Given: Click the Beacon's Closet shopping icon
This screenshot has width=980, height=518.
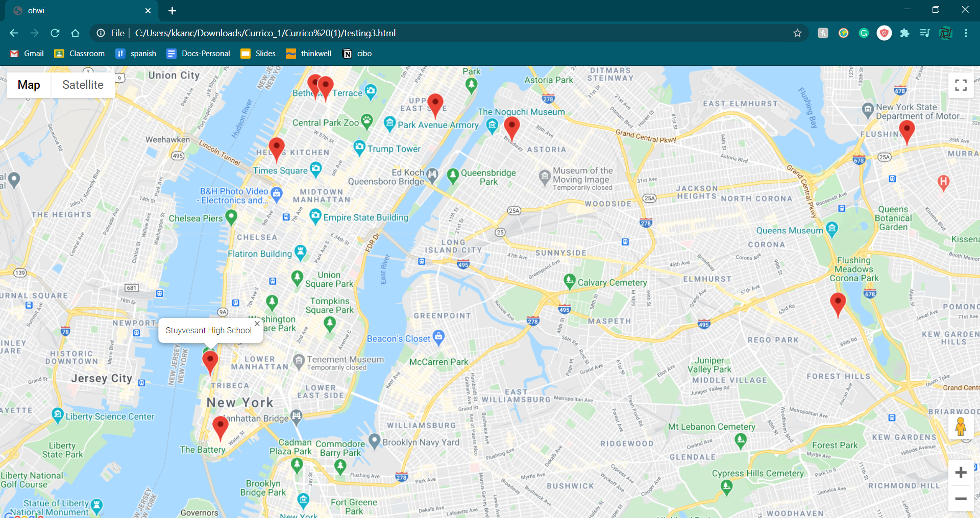Looking at the screenshot, I should (438, 337).
